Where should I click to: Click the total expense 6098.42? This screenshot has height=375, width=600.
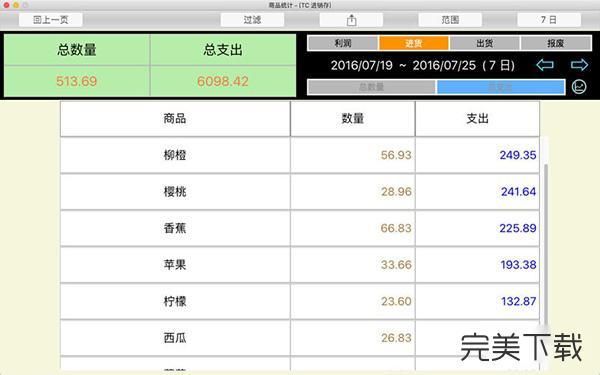pos(223,81)
